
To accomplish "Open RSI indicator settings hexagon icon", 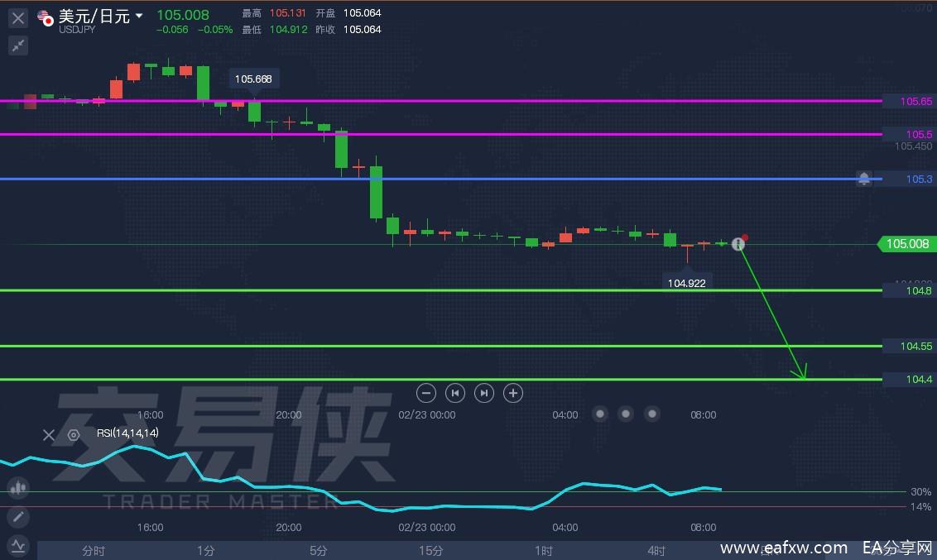I will tap(74, 434).
